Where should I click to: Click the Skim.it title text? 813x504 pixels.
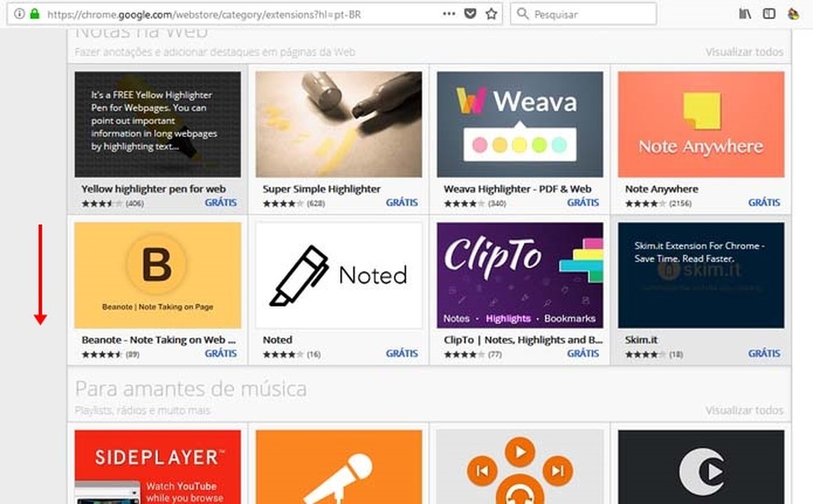point(641,340)
